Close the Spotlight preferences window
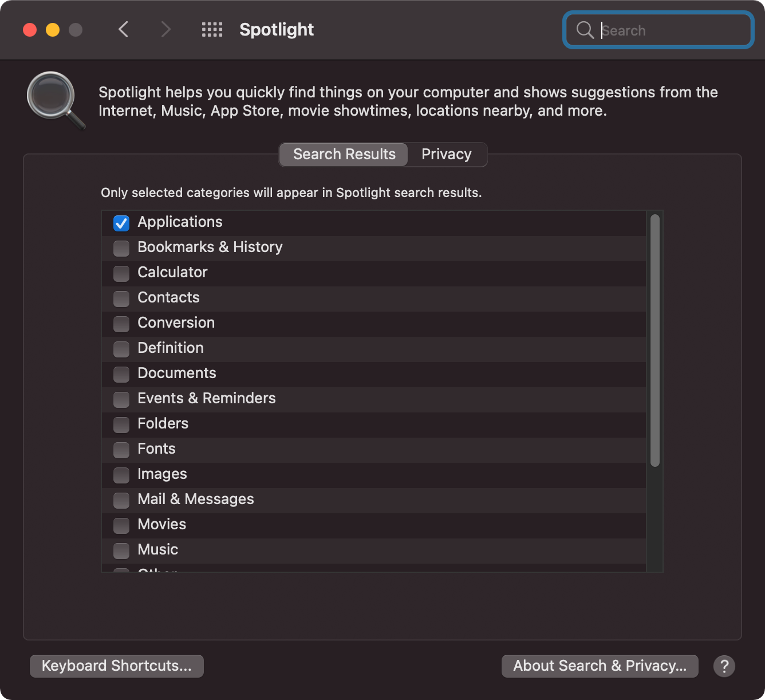 click(30, 30)
